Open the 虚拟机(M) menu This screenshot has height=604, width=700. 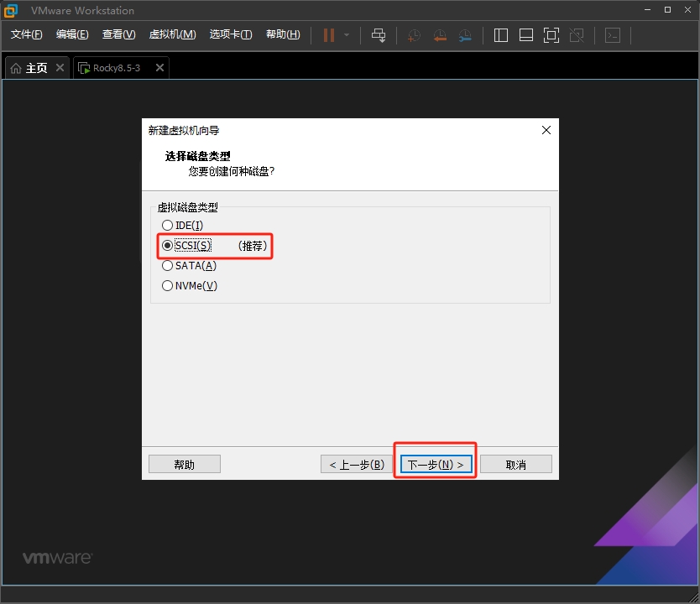click(x=172, y=34)
